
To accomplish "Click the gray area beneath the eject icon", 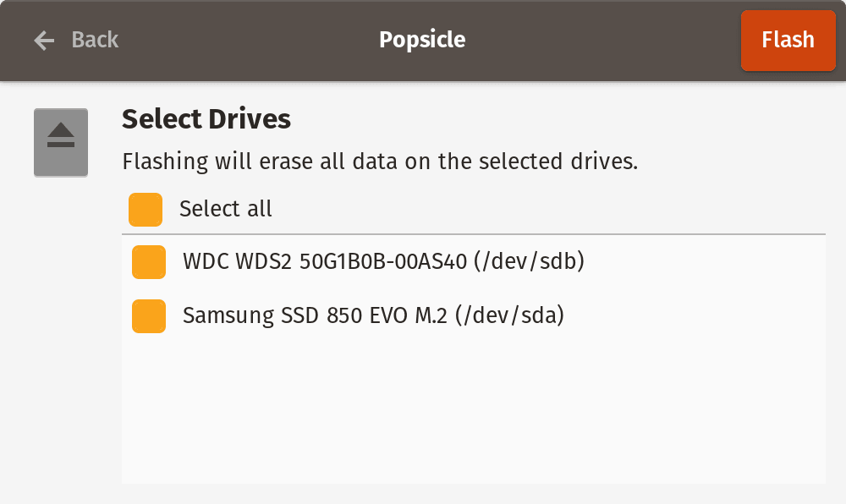I will click(x=61, y=338).
